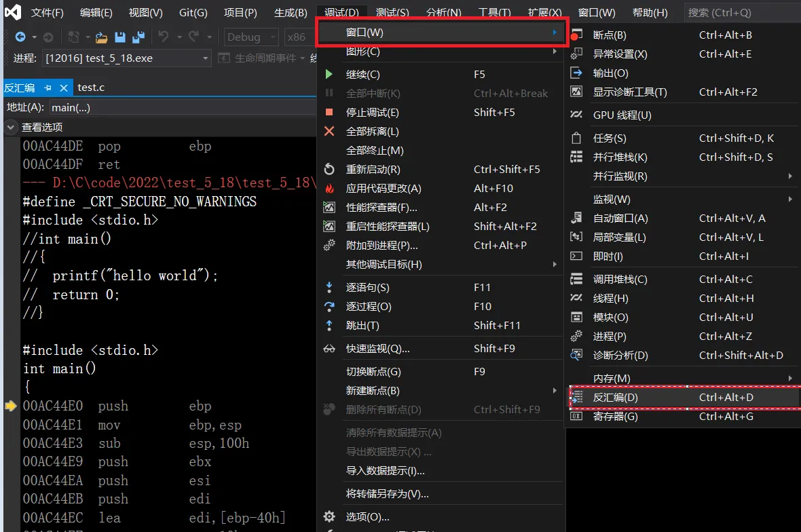The width and height of the screenshot is (801, 532).
Task: Open 寄存器(G) window entry
Action: pos(684,417)
